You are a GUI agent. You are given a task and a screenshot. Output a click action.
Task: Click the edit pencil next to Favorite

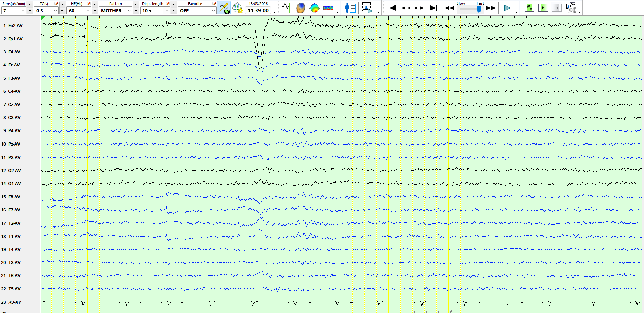coord(214,4)
